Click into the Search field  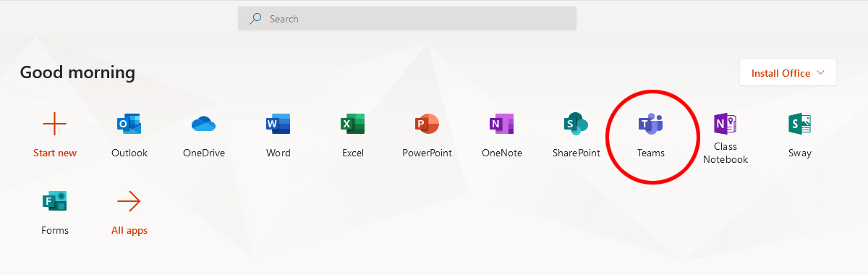(x=407, y=19)
